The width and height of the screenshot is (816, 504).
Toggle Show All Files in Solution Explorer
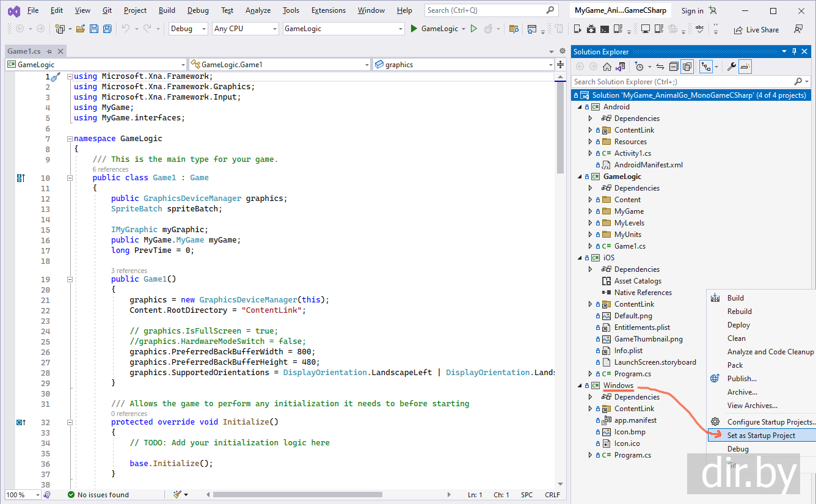click(x=687, y=67)
